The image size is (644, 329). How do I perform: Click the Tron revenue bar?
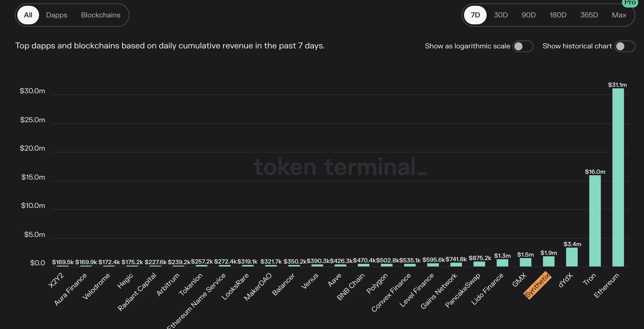click(595, 221)
